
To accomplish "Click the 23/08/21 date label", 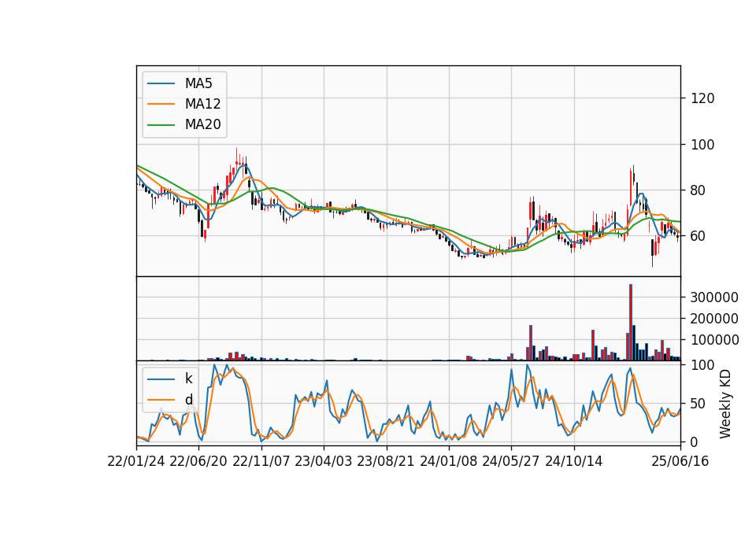I will (x=386, y=461).
